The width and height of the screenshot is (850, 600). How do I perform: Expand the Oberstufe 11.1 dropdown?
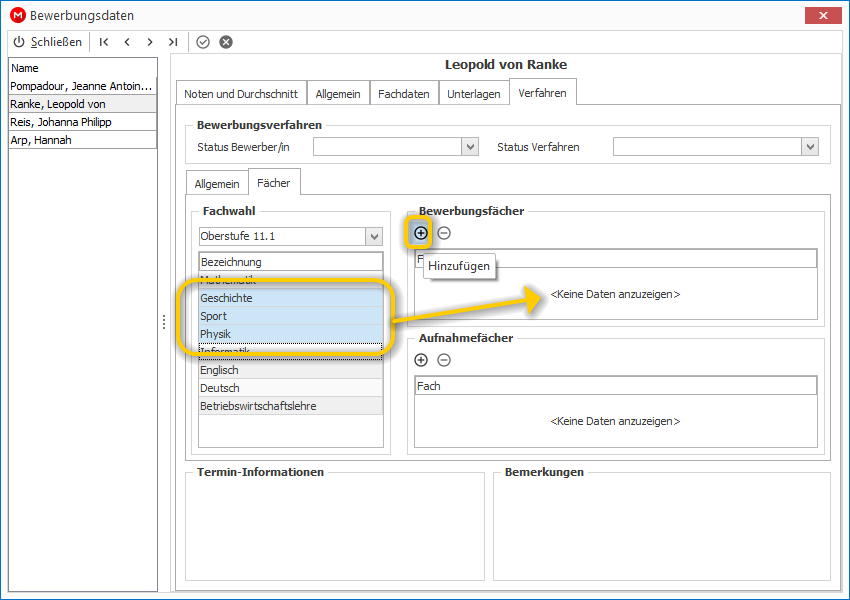374,236
